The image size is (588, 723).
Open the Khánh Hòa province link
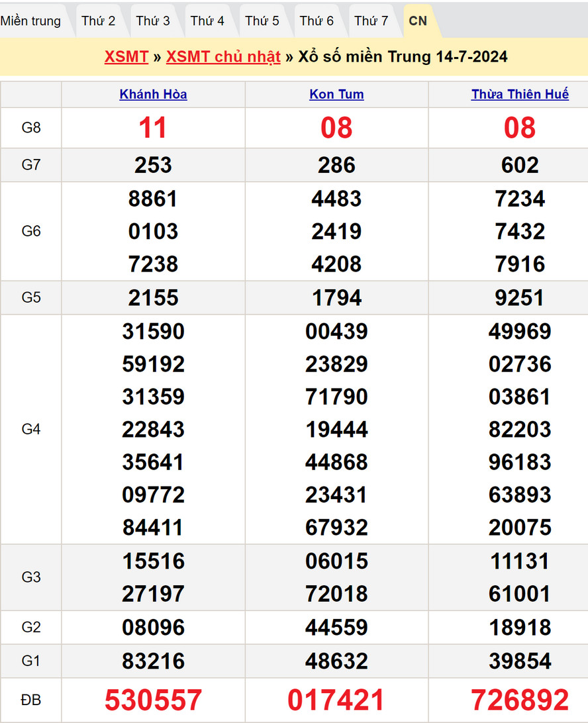click(153, 95)
